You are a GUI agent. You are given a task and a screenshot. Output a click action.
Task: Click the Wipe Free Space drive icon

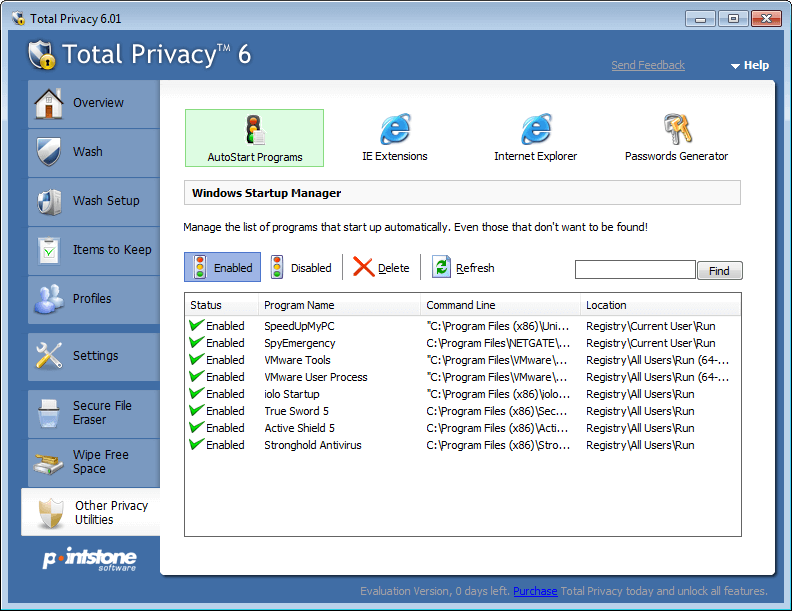point(48,463)
